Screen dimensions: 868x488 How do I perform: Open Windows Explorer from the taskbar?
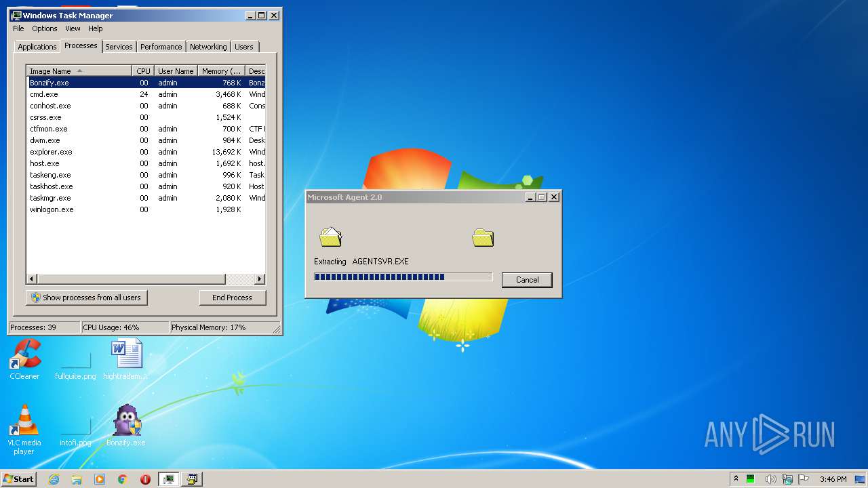pos(77,479)
